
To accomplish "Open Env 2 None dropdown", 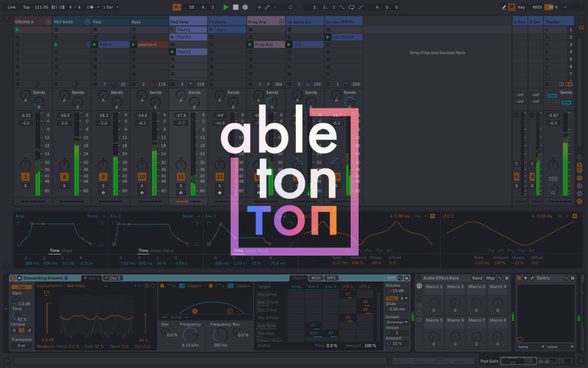I will coord(190,216).
